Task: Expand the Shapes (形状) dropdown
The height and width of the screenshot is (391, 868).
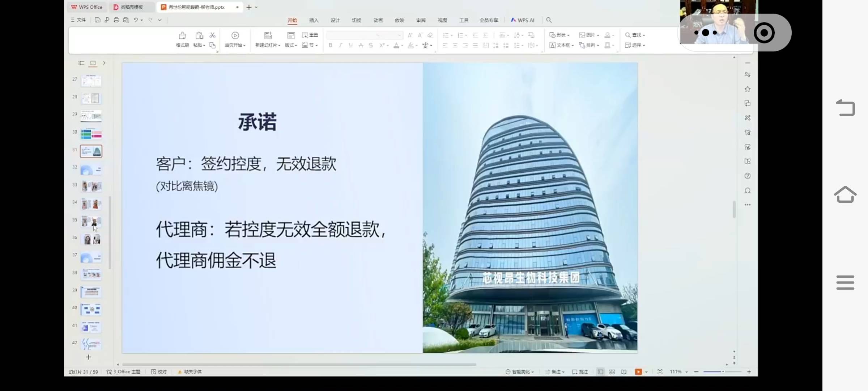Action: [559, 35]
